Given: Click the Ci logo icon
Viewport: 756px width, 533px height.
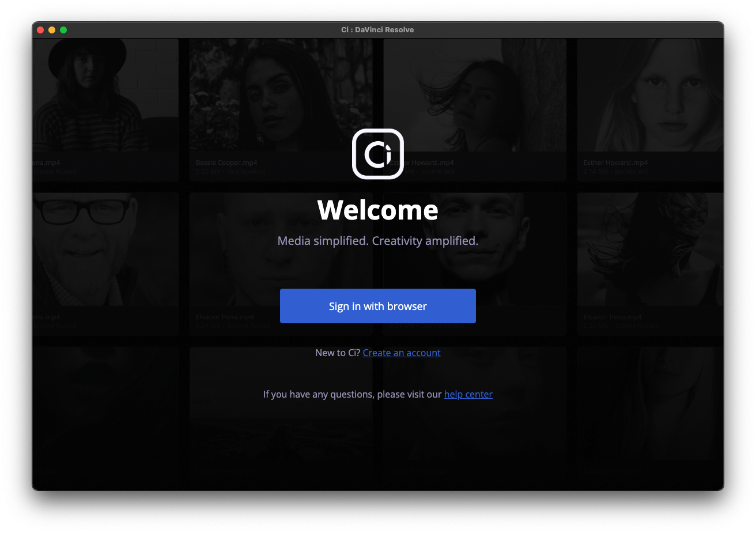Looking at the screenshot, I should pyautogui.click(x=378, y=154).
